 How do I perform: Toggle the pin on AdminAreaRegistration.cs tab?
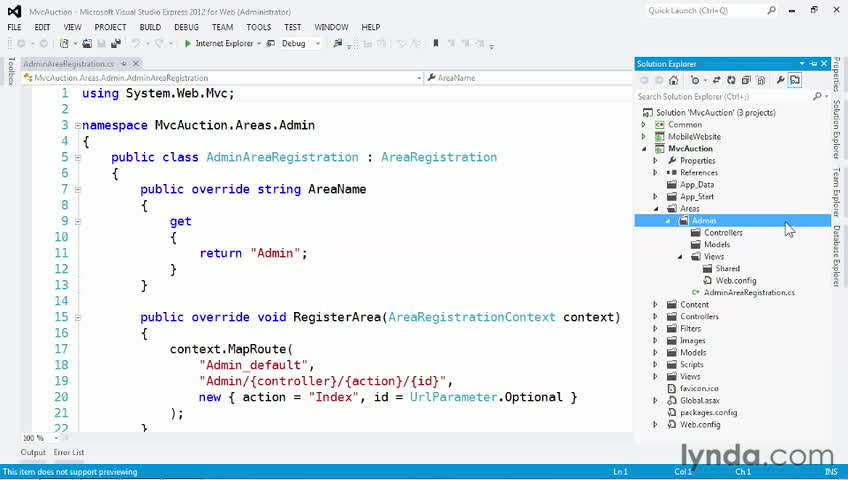pos(124,64)
